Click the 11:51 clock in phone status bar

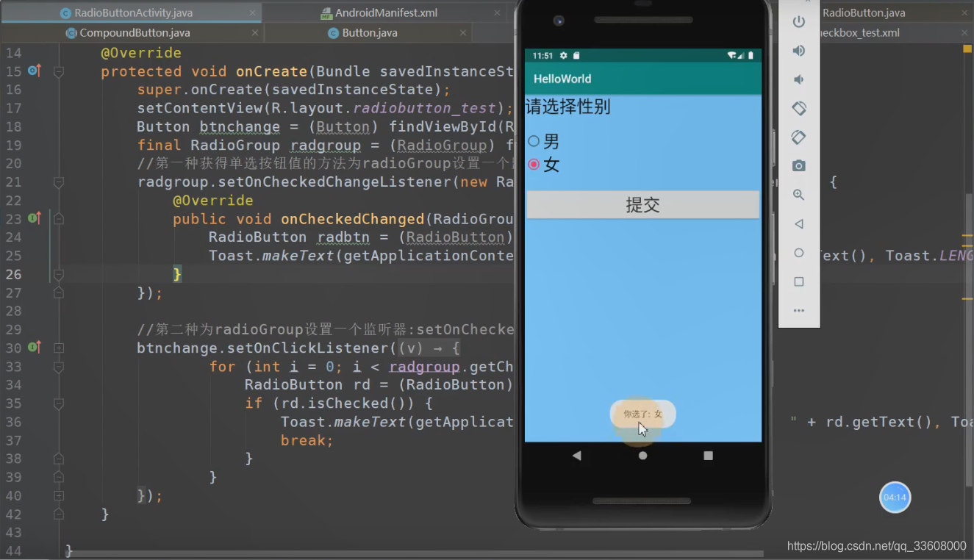[542, 56]
